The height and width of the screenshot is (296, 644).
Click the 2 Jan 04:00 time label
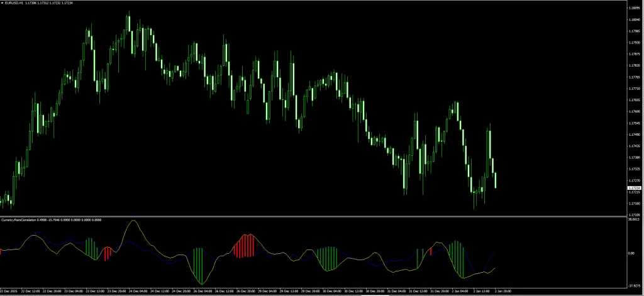[x=460, y=291]
